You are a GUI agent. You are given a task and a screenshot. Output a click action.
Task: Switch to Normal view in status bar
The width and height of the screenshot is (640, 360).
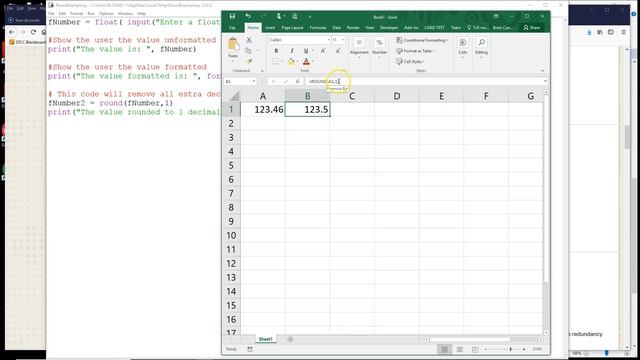(x=444, y=349)
